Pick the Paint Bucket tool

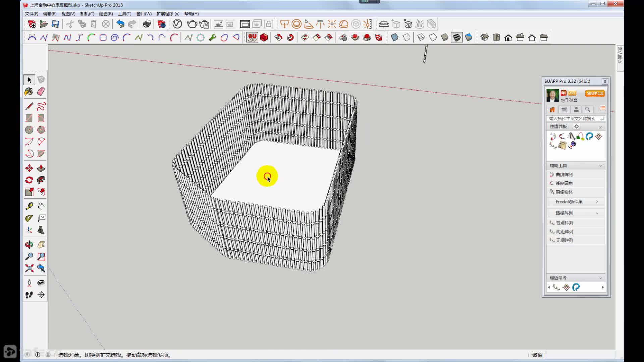tap(29, 92)
